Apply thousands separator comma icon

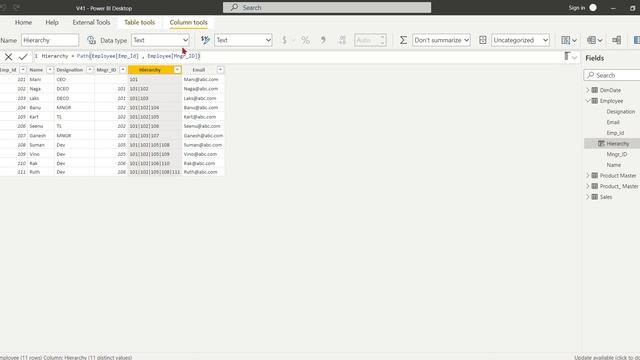[323, 40]
